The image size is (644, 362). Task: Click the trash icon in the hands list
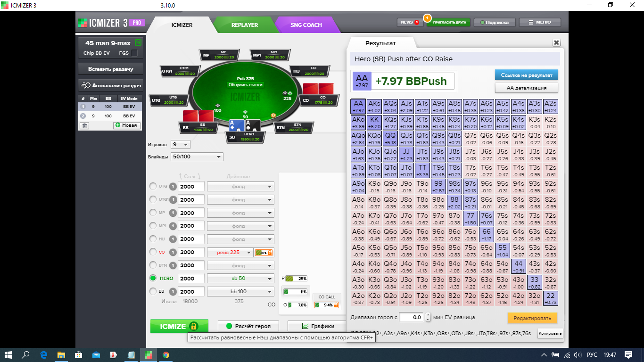tap(84, 125)
